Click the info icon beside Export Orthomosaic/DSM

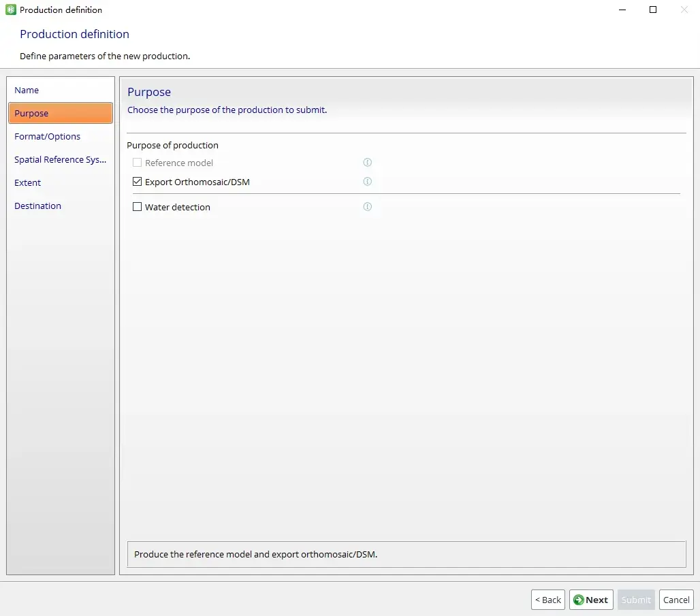[368, 182]
